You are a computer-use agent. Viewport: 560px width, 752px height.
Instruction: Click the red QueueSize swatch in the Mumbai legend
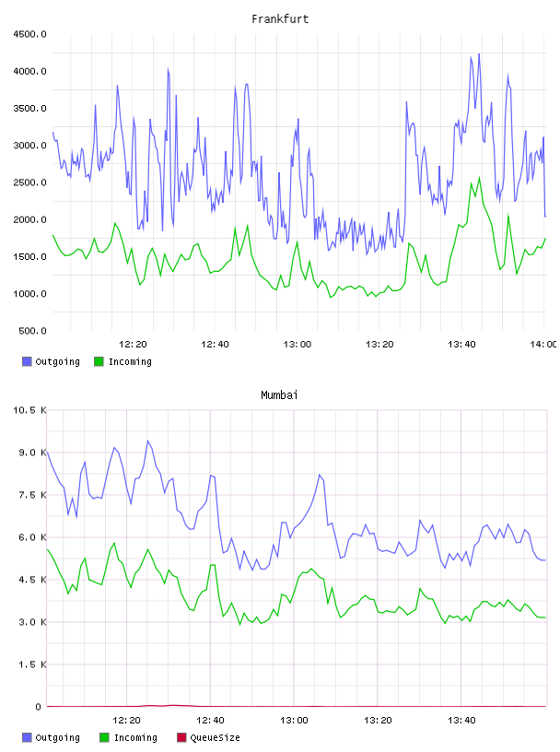[181, 737]
